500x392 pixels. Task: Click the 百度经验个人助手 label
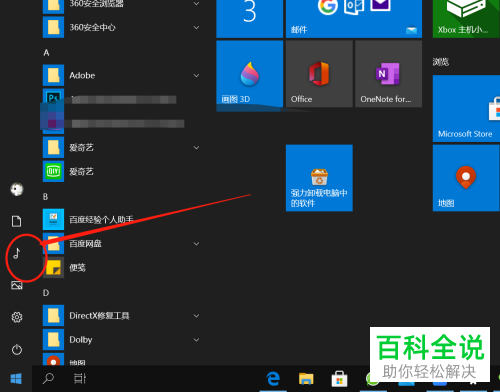tap(101, 219)
